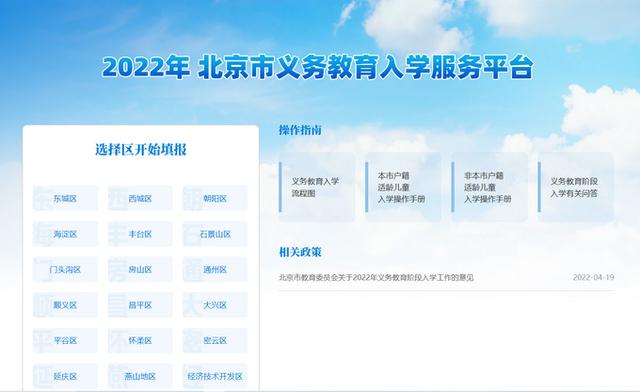
Task: Select 西城区 district button
Action: (140, 198)
